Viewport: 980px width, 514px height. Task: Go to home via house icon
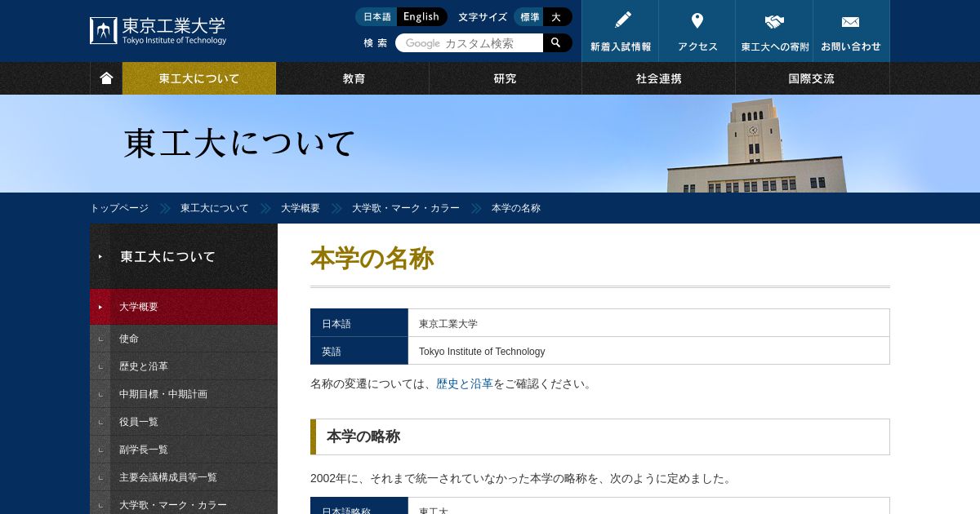point(106,78)
